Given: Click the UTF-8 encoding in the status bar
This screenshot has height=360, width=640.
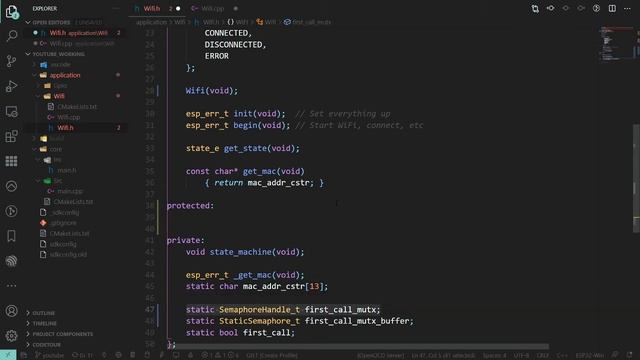Looking at the screenshot, I should click(521, 355).
